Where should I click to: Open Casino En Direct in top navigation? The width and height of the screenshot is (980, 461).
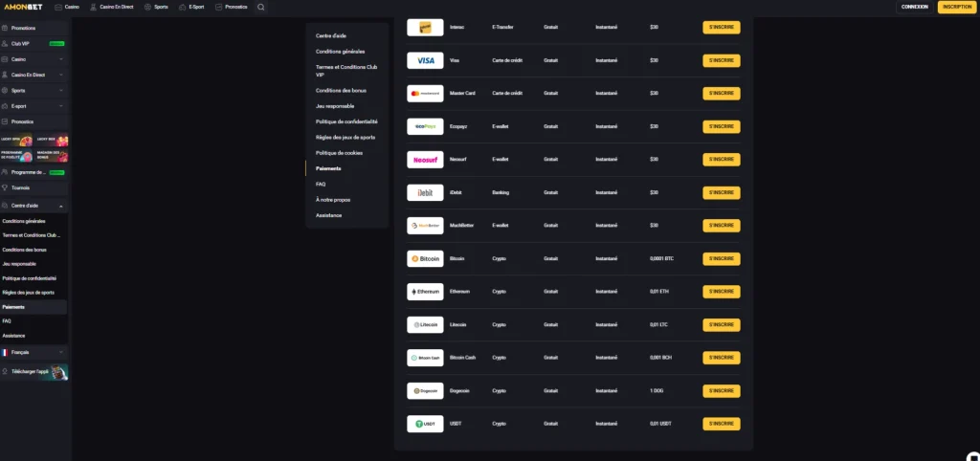(x=111, y=7)
